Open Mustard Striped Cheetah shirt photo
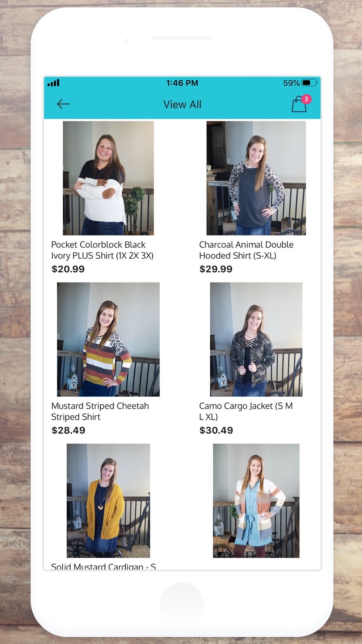362x644 pixels. point(108,339)
